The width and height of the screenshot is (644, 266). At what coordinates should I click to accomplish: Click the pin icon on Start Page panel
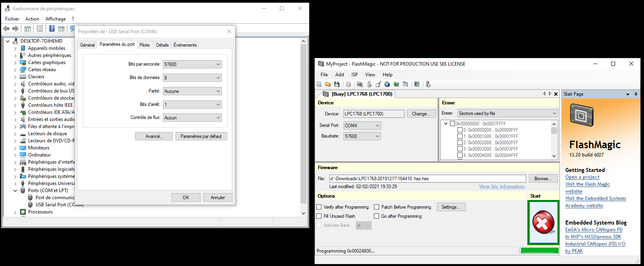point(636,94)
